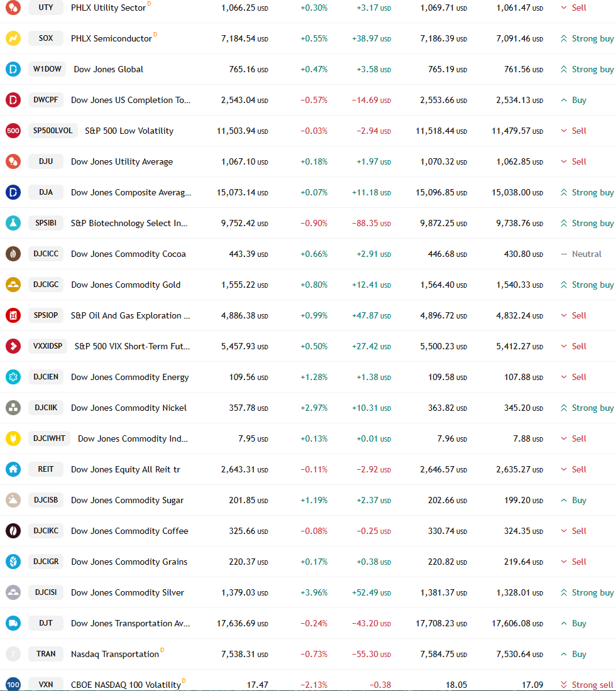
Task: Open CBOE NASDAQ 100 Volatility link
Action: click(x=126, y=685)
